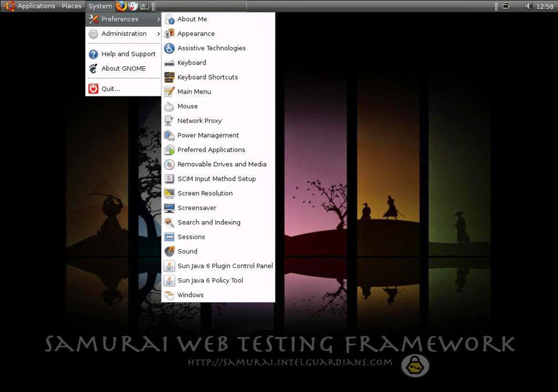This screenshot has width=558, height=392.
Task: Click the panel clock showing 12:58
Action: 545,6
